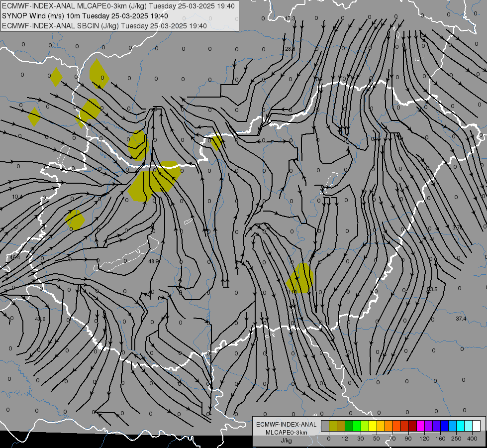Screen dimensions: 487x448
Task: Click the J/kg unit label in legend
Action: point(287,441)
